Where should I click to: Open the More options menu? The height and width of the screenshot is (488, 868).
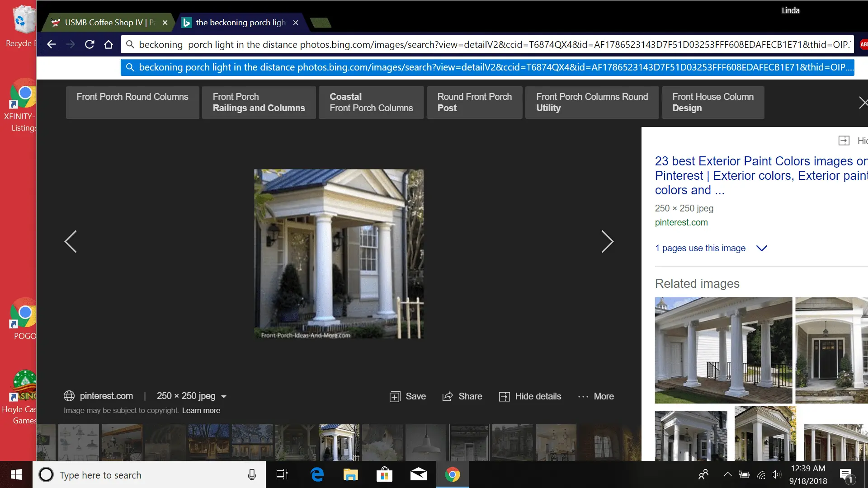click(596, 396)
